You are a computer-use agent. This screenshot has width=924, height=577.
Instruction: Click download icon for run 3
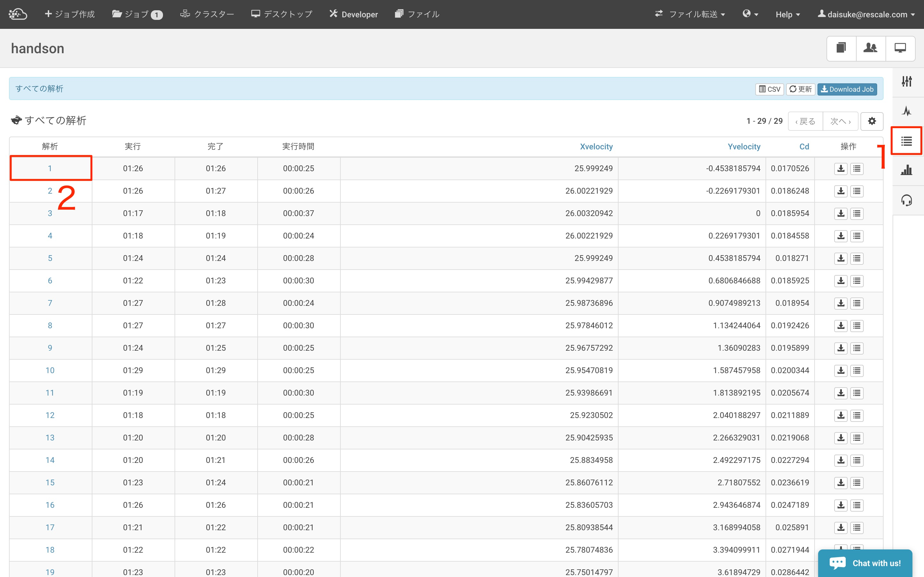(x=840, y=213)
